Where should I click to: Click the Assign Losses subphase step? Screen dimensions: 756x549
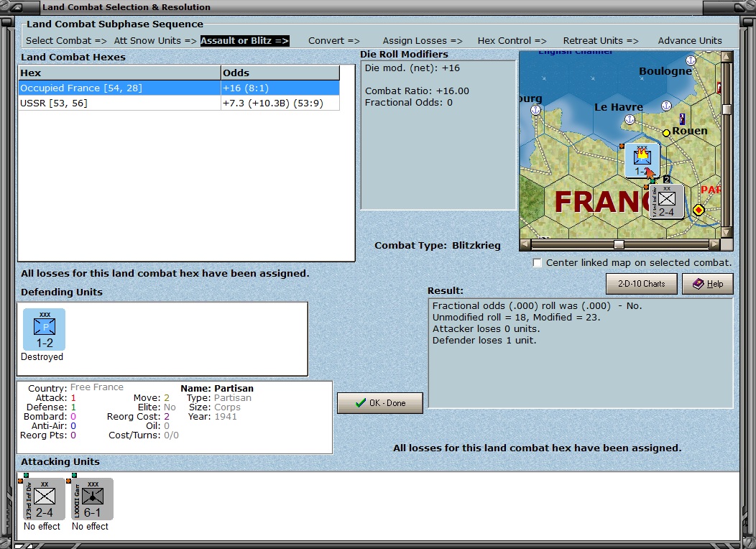point(423,40)
